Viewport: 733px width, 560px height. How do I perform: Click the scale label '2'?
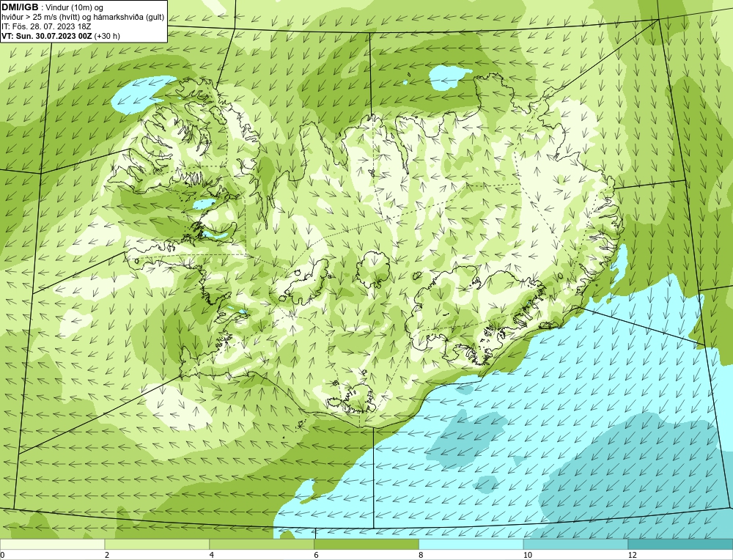coord(107,555)
